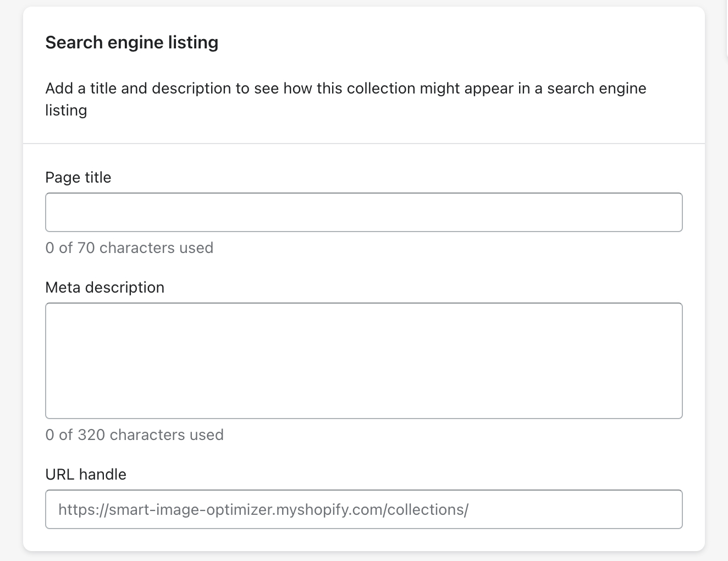The height and width of the screenshot is (561, 728).
Task: Click the divider line below the section description
Action: point(363,142)
